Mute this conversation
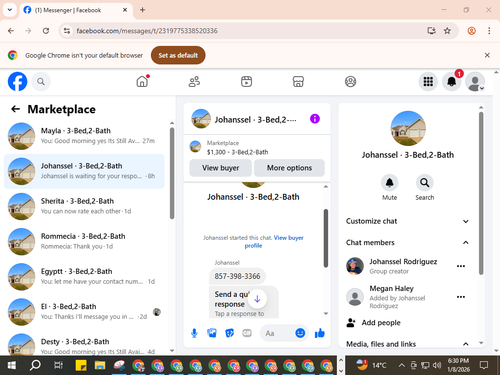The width and height of the screenshot is (500, 375). 389,182
